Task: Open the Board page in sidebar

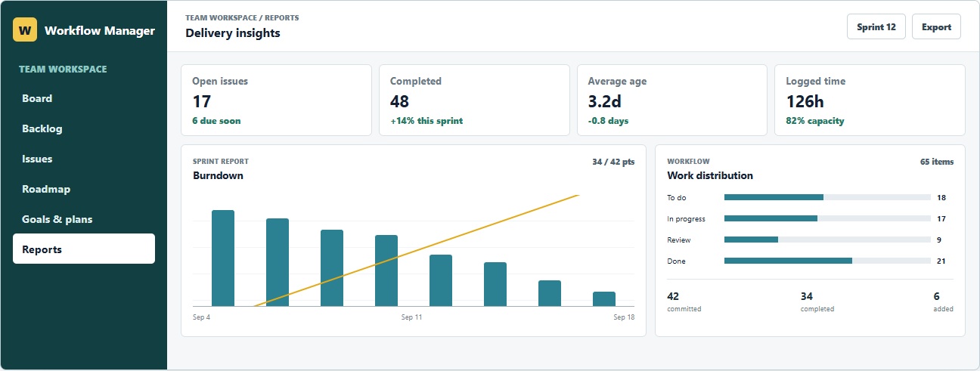Action: click(84, 98)
